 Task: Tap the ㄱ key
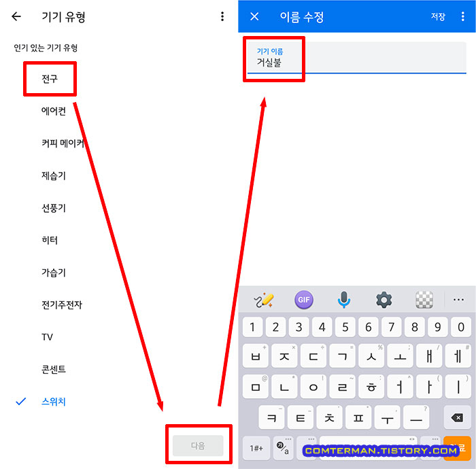point(343,356)
